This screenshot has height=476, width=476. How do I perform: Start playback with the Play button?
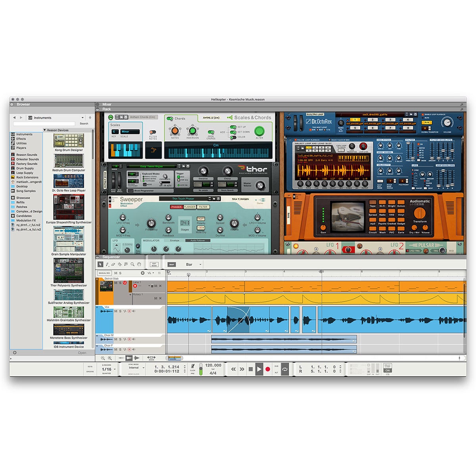259,369
